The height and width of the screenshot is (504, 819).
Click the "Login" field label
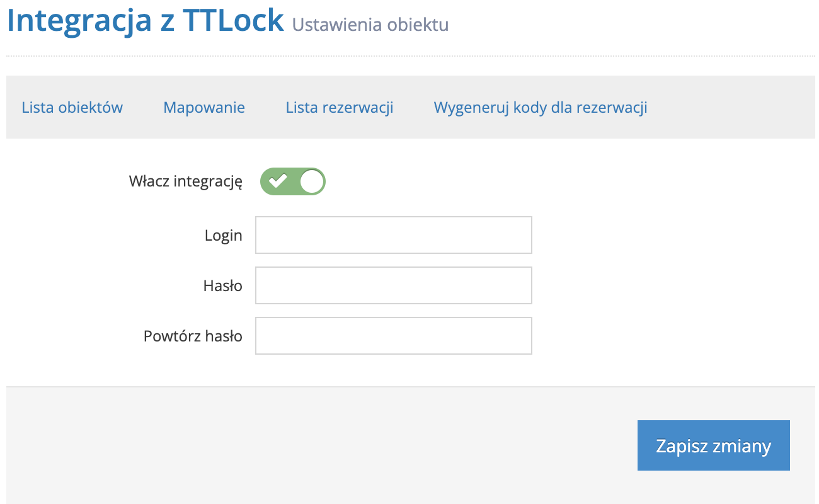224,234
